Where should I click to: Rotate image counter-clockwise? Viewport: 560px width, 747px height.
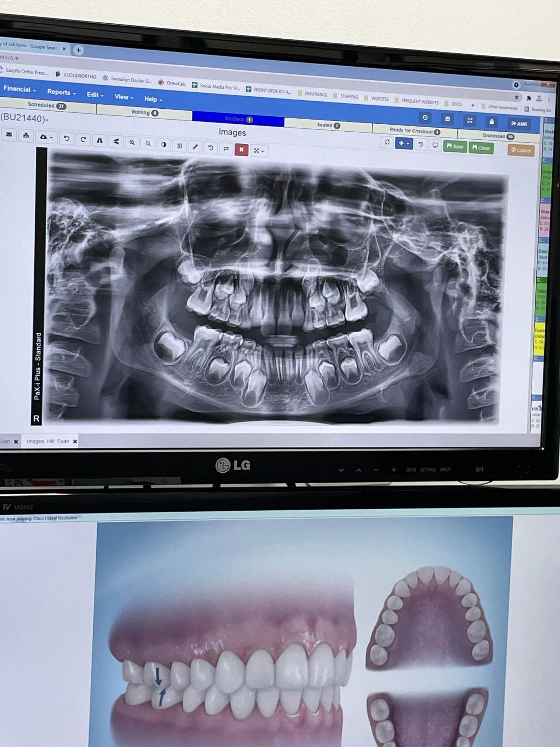click(66, 138)
